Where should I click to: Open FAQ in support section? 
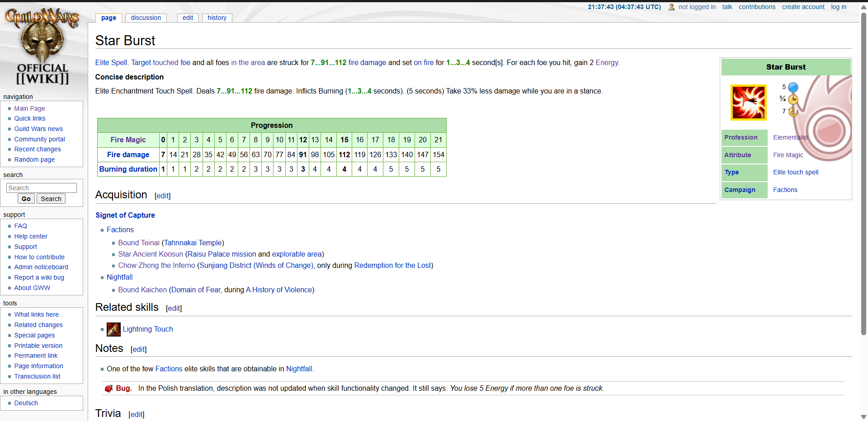20,226
